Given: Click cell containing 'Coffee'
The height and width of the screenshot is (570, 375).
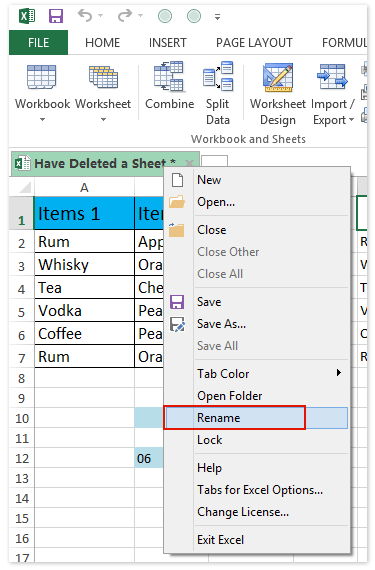Looking at the screenshot, I should point(84,334).
